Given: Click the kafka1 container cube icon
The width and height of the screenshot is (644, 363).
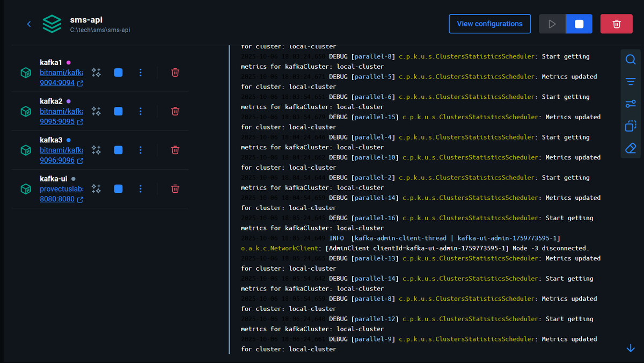Looking at the screenshot, I should coord(26,72).
